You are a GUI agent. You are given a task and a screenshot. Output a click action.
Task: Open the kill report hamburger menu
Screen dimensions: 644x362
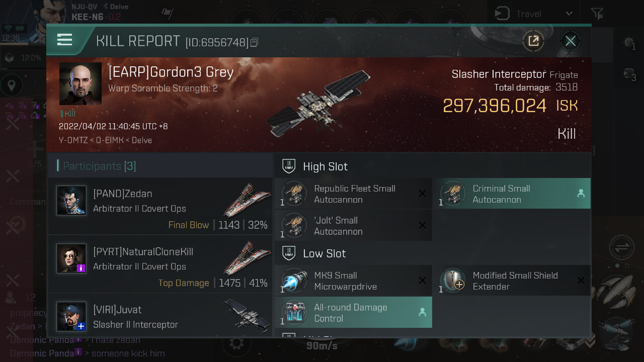[65, 40]
